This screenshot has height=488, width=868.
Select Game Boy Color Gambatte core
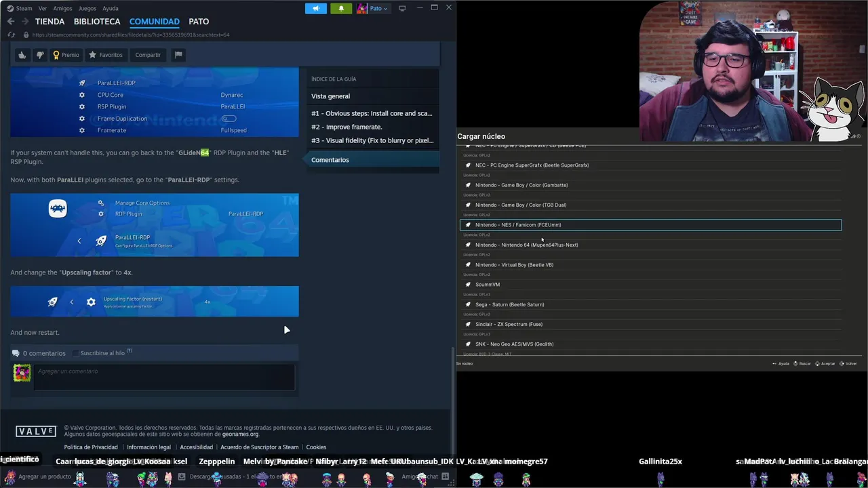[x=650, y=185]
